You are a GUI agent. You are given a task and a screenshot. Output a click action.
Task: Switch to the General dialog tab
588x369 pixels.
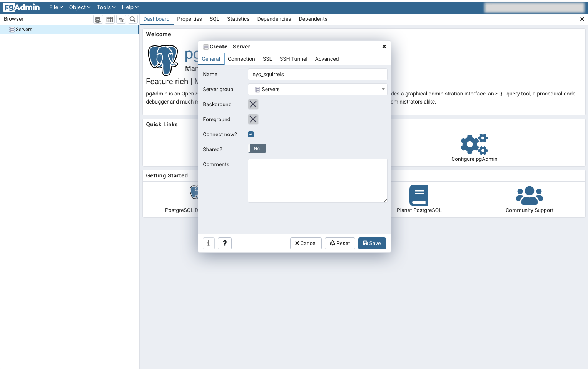pyautogui.click(x=211, y=59)
